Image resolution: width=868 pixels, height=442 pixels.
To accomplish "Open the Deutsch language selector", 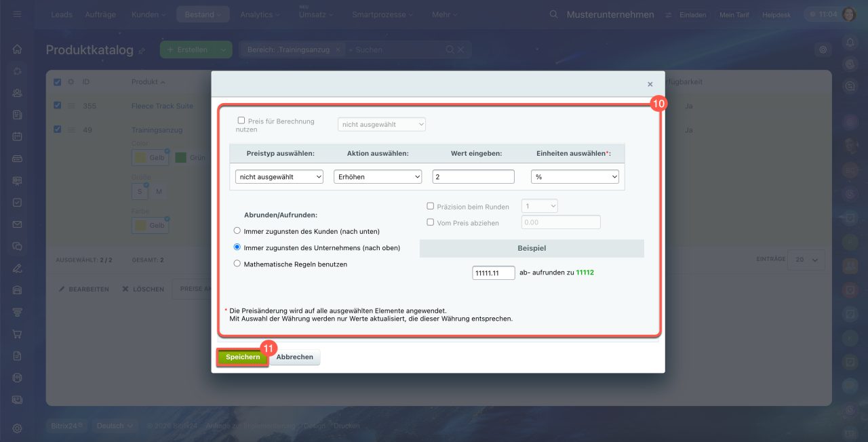I will click(115, 426).
